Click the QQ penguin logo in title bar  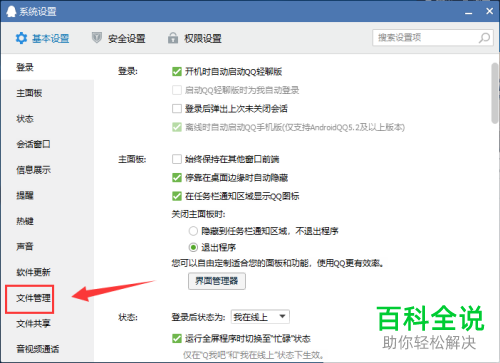[11, 11]
